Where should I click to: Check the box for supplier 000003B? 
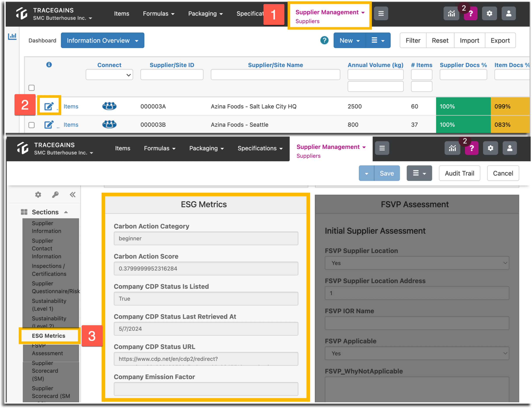click(31, 125)
